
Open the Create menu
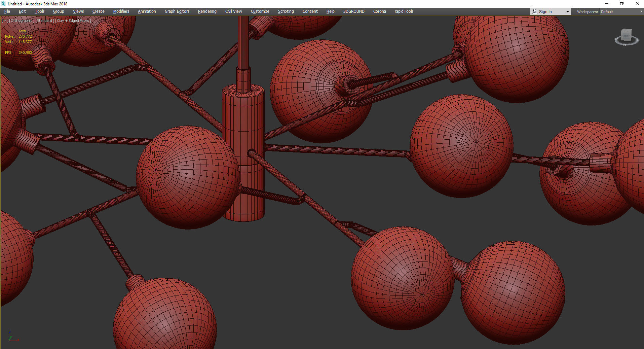point(99,11)
